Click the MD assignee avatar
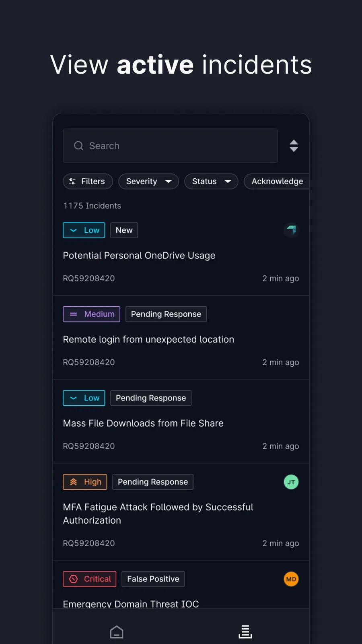 pos(291,579)
